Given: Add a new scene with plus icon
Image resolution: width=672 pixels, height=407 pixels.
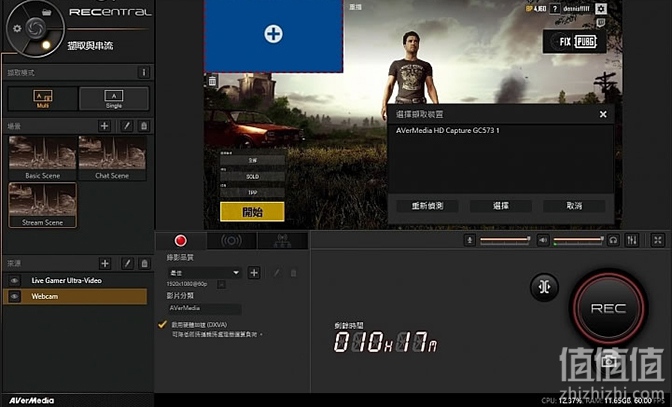Looking at the screenshot, I should point(104,126).
